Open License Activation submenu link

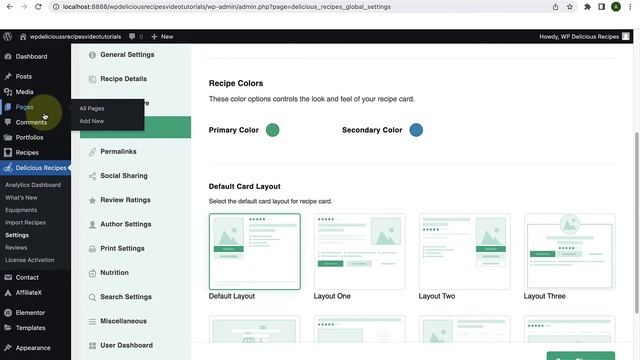(x=30, y=260)
